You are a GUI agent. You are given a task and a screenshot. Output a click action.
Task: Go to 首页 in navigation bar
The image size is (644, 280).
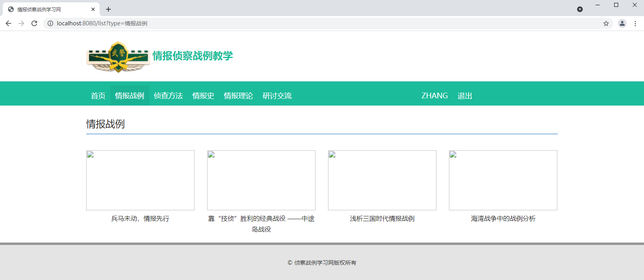pos(98,95)
